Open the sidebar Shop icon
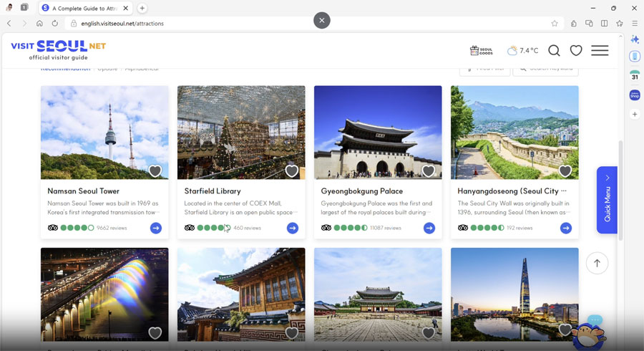This screenshot has height=351, width=644. click(635, 95)
